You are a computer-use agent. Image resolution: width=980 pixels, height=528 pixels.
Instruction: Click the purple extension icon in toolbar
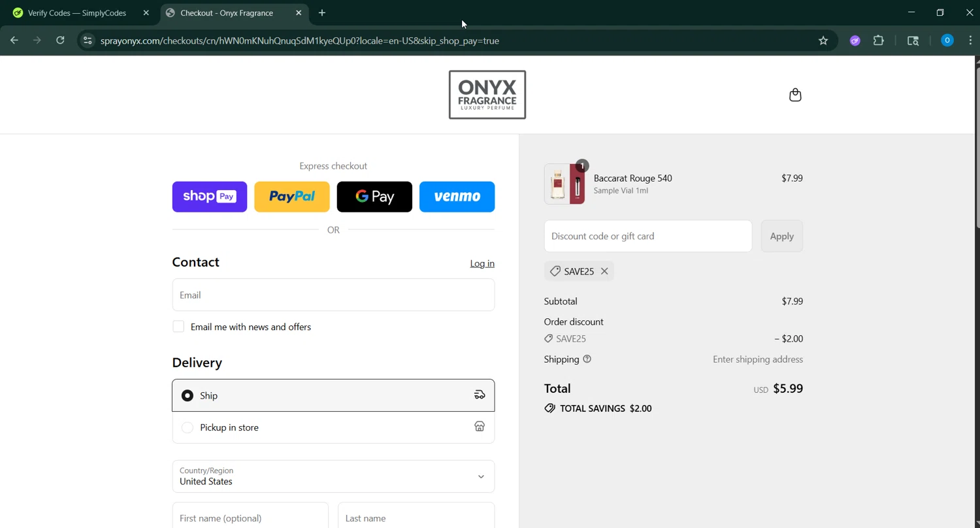(x=855, y=41)
